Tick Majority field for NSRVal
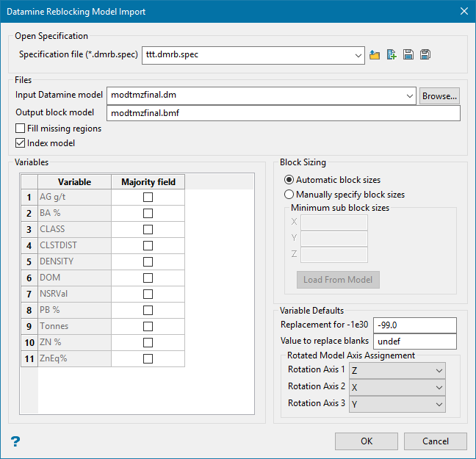476x459 pixels. tap(148, 294)
